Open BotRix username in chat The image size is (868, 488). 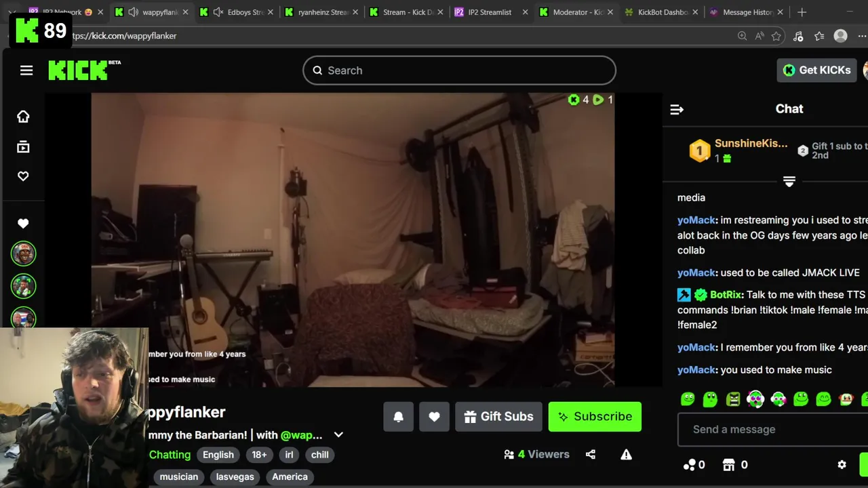[x=726, y=295]
